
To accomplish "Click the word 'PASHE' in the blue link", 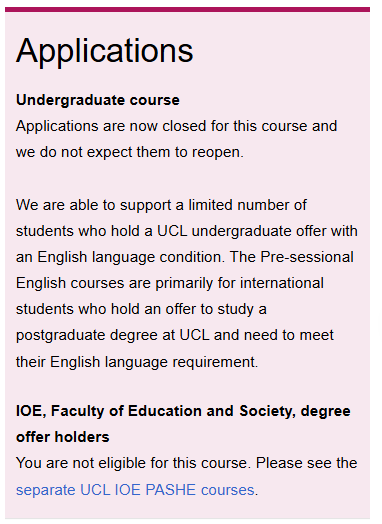I will [x=171, y=490].
